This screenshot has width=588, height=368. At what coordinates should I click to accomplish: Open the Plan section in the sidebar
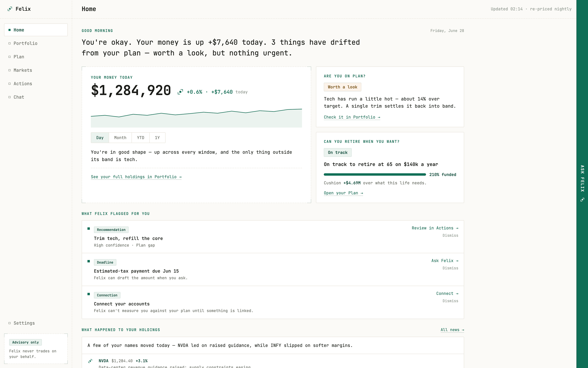click(x=36, y=57)
